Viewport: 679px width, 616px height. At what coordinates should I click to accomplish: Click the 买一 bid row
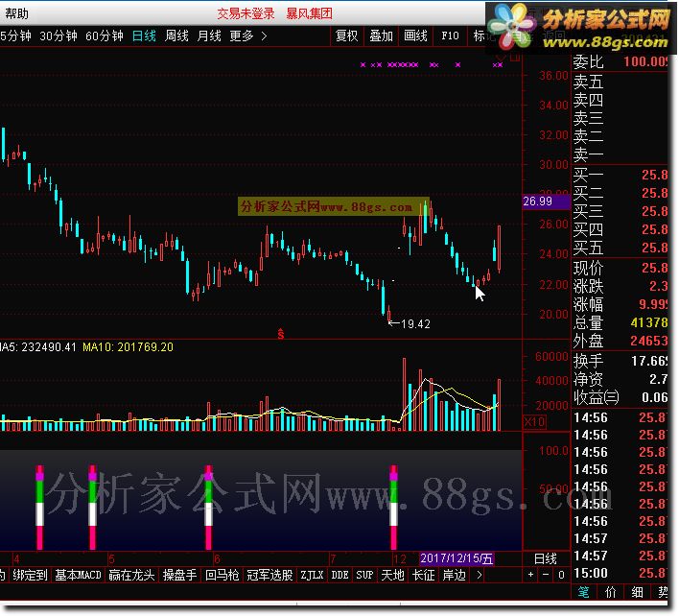pyautogui.click(x=620, y=175)
